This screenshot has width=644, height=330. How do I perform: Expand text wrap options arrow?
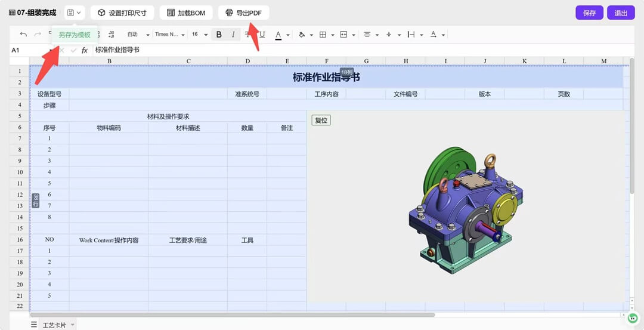click(422, 35)
